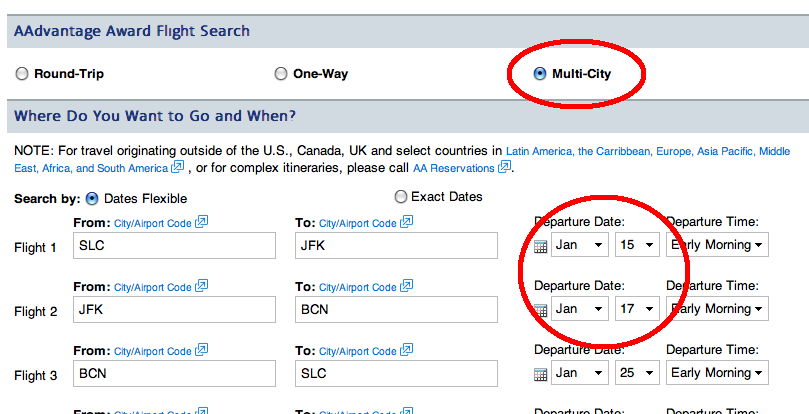Expand Flight 2 Departure Time dropdown
Screen dimensions: 809x414
point(717,309)
